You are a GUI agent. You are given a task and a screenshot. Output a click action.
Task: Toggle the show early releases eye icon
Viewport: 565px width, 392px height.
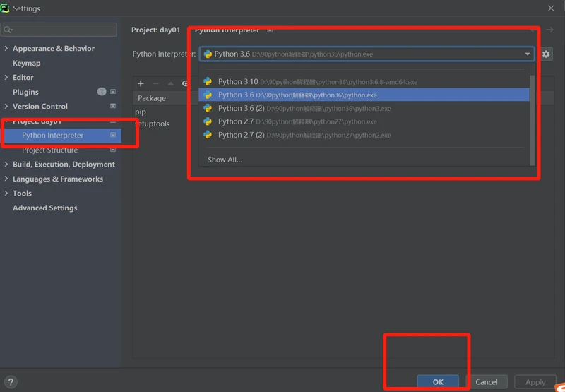[185, 83]
